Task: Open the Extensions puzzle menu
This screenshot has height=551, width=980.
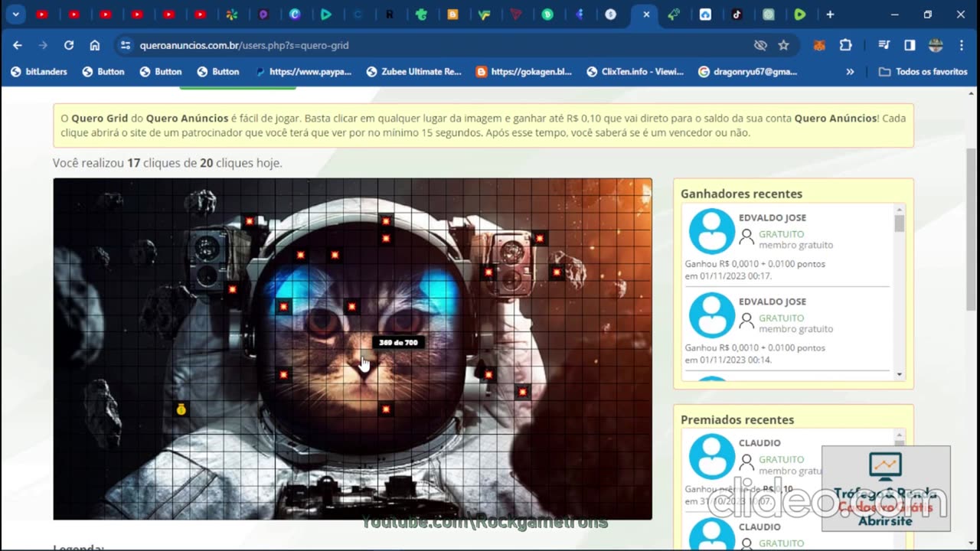Action: [845, 45]
